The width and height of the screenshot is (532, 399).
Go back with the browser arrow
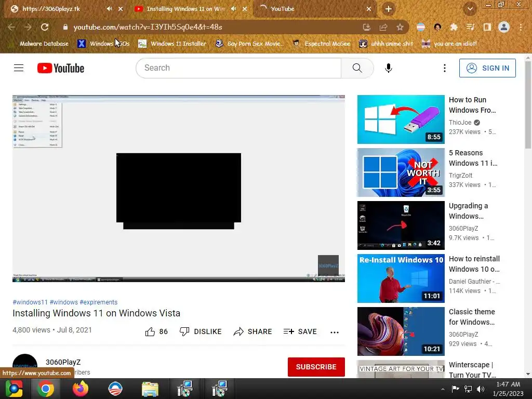11,27
